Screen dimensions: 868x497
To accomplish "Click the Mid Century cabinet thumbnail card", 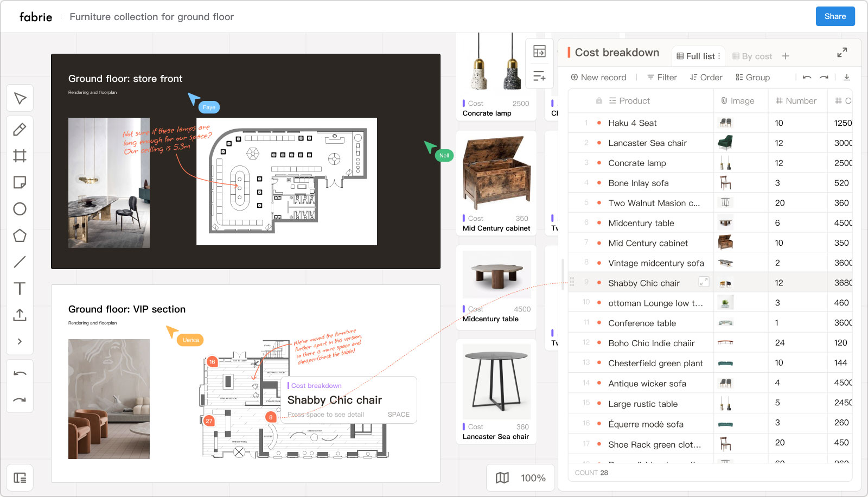I will pos(496,183).
